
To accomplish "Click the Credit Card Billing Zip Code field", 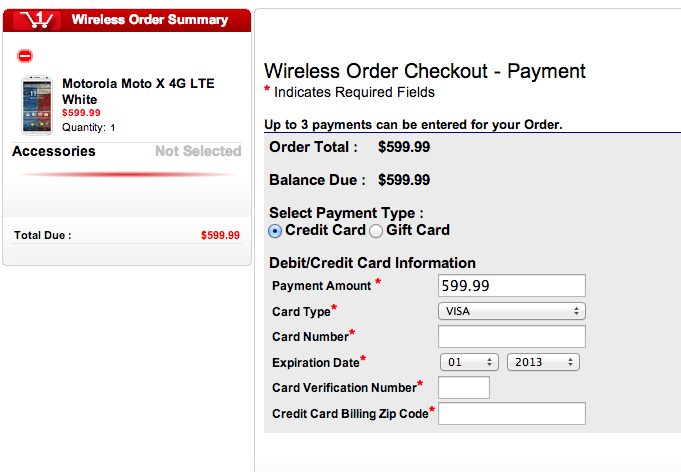I will pyautogui.click(x=511, y=414).
